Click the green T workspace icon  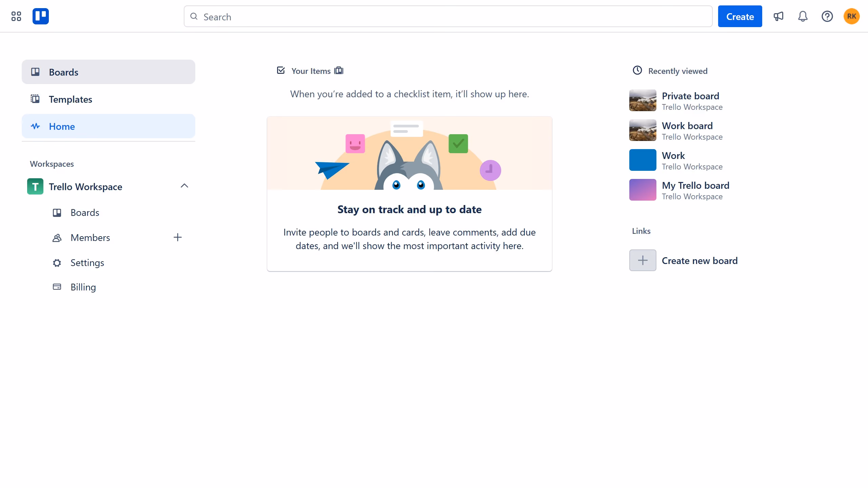(35, 186)
